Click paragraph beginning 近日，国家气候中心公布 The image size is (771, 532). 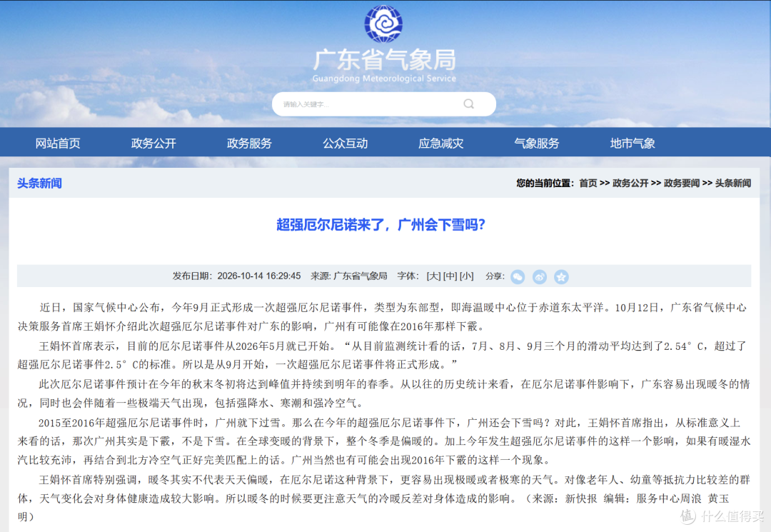pyautogui.click(x=382, y=316)
